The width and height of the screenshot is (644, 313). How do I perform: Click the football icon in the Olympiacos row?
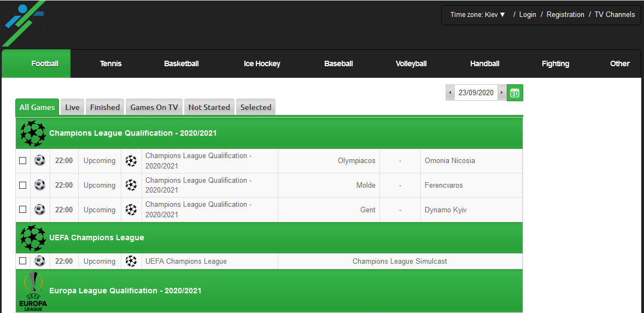click(x=40, y=160)
